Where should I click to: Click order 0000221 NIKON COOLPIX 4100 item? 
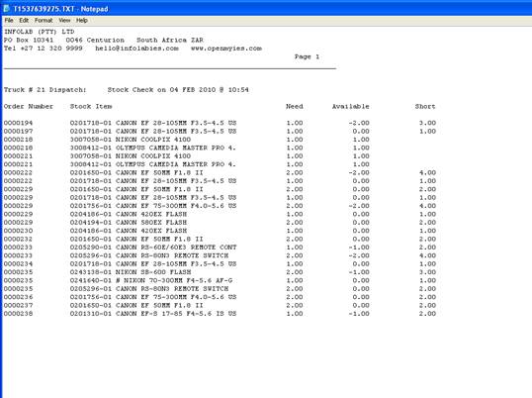pyautogui.click(x=131, y=156)
